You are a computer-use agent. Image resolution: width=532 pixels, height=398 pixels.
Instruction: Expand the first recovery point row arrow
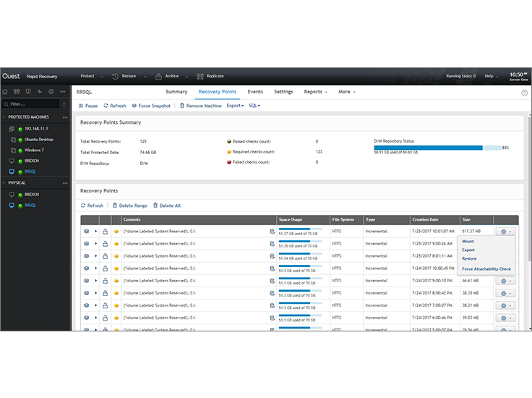pos(95,232)
